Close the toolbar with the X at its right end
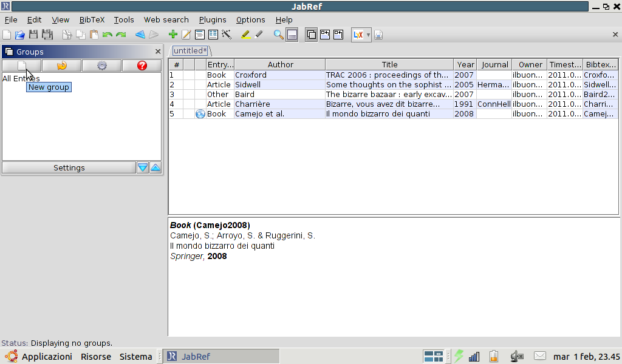Screen dimensions: 622x364 click(615, 35)
